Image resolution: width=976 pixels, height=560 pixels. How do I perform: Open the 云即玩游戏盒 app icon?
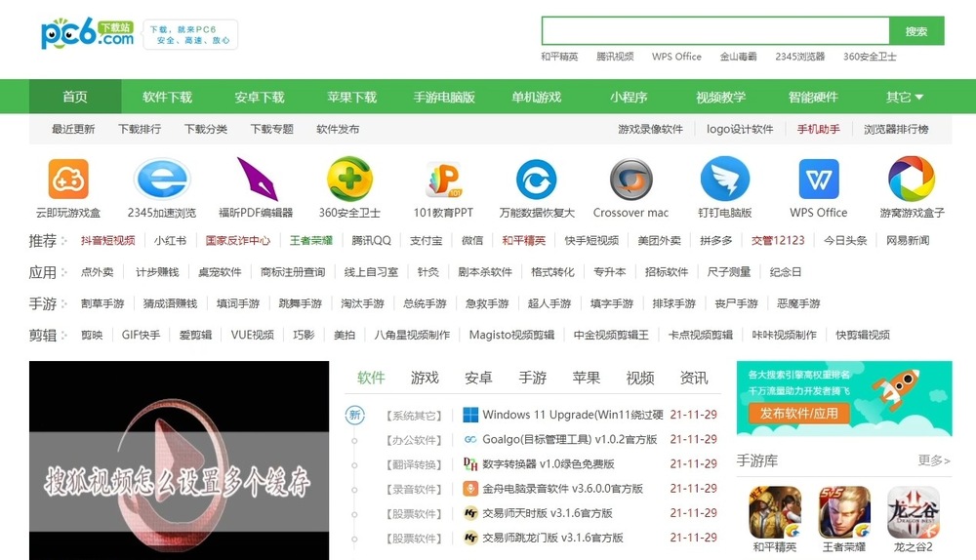[x=68, y=180]
